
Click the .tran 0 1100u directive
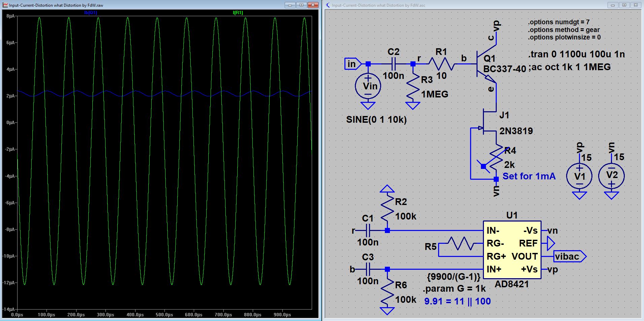(x=577, y=54)
